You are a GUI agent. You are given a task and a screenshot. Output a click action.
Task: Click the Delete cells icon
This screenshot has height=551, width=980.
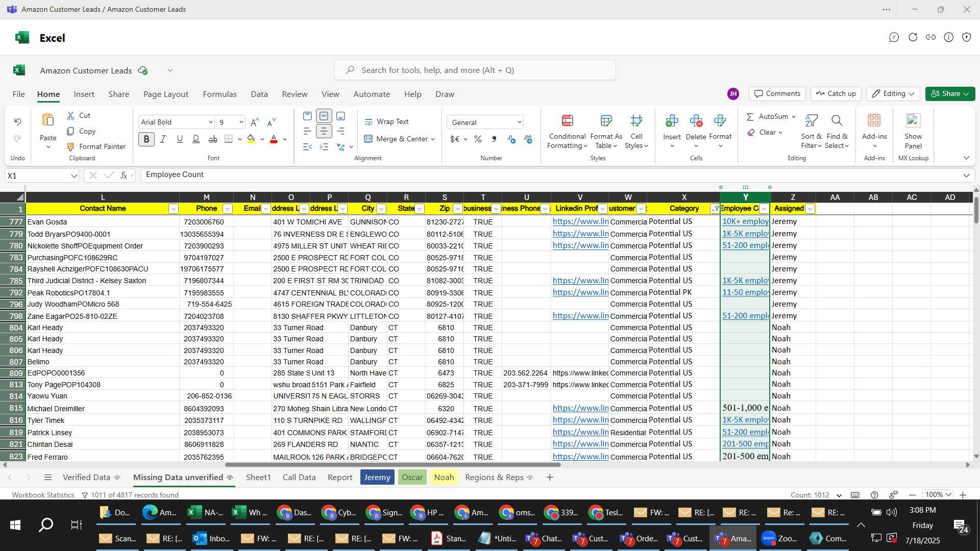point(696,120)
